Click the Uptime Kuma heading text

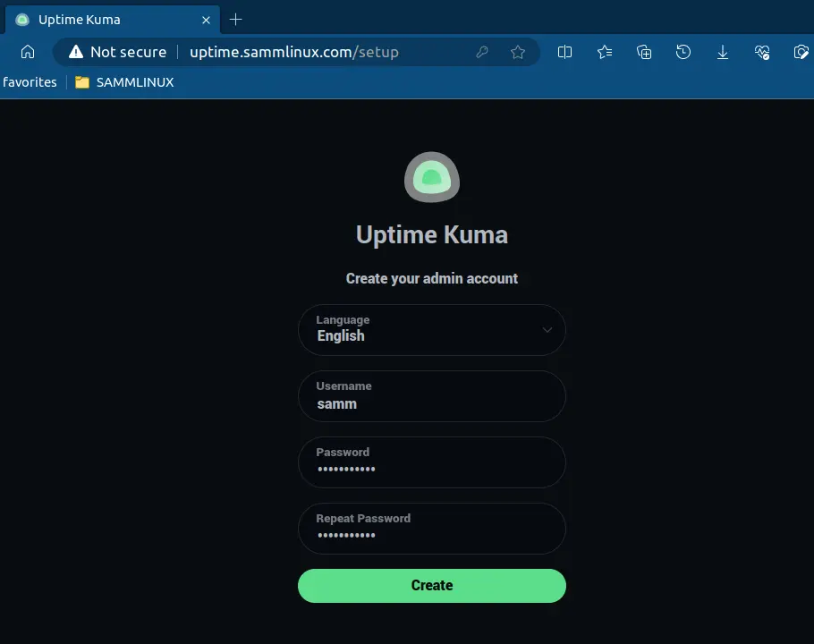(x=432, y=234)
